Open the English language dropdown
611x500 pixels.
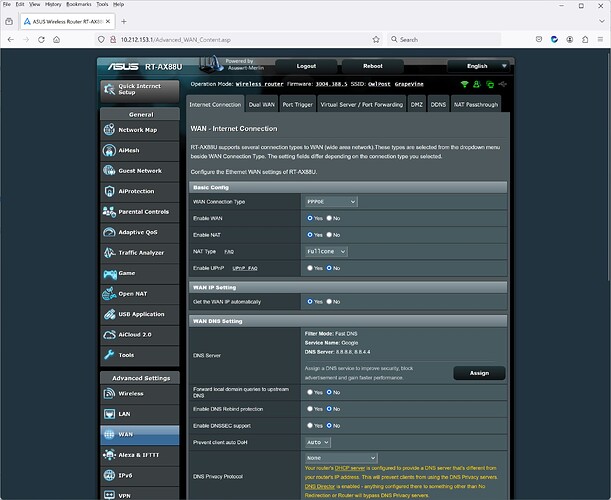pos(478,66)
